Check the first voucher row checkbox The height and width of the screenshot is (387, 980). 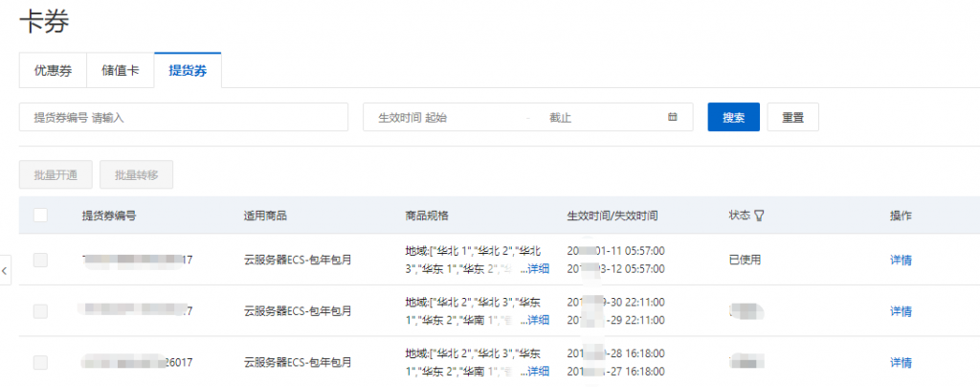pos(40,260)
